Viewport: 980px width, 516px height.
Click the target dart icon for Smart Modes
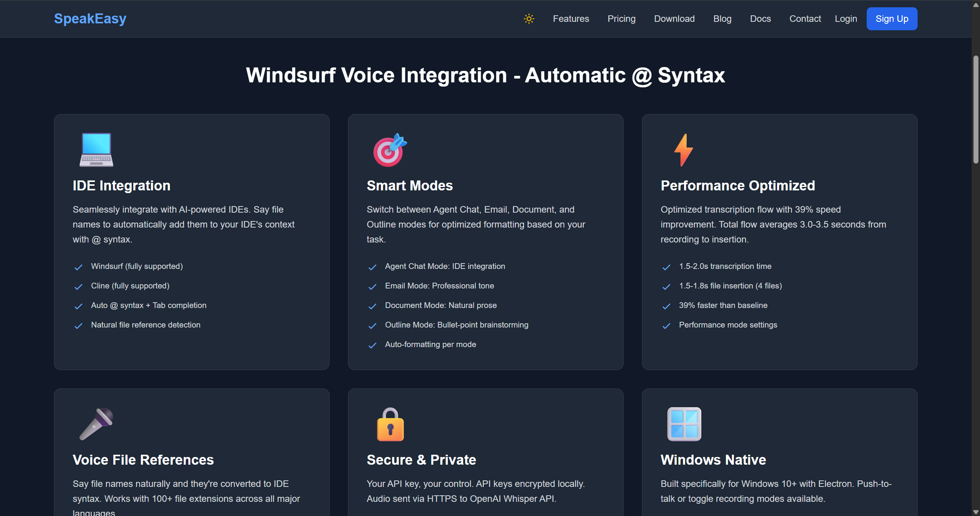(x=390, y=150)
